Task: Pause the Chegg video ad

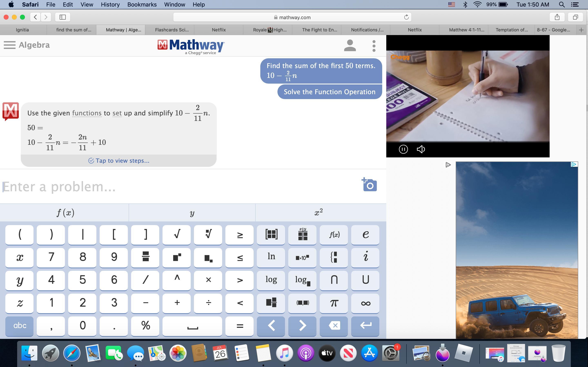Action: 403,149
